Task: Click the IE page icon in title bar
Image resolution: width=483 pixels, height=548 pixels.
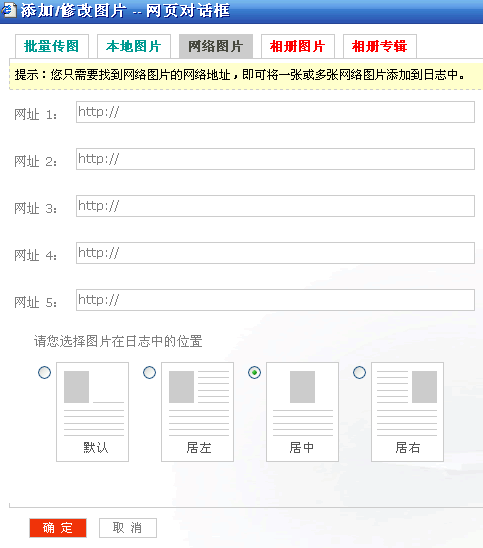Action: (x=8, y=10)
